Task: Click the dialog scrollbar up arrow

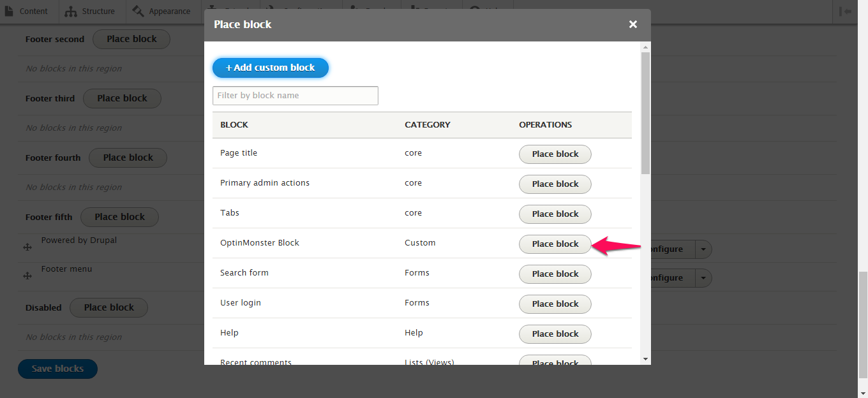Action: click(645, 47)
